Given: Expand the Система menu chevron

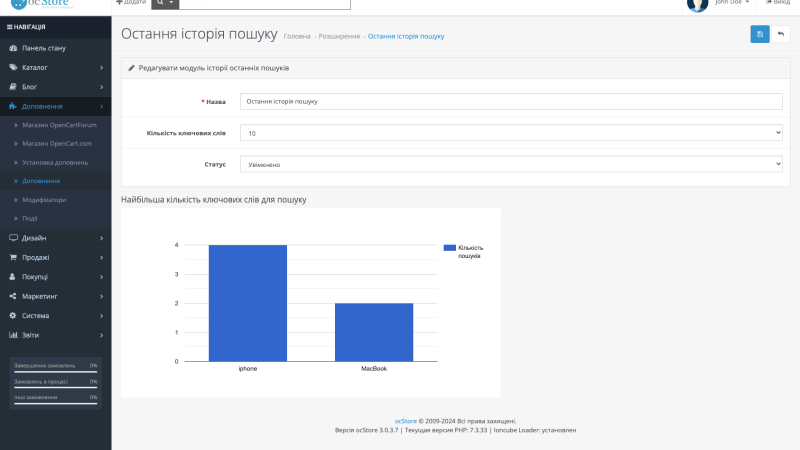Looking at the screenshot, I should coord(102,315).
